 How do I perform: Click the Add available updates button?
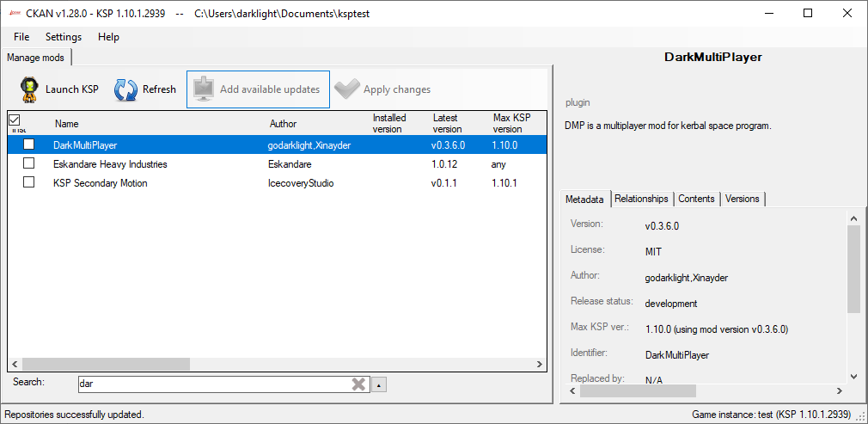pos(258,89)
